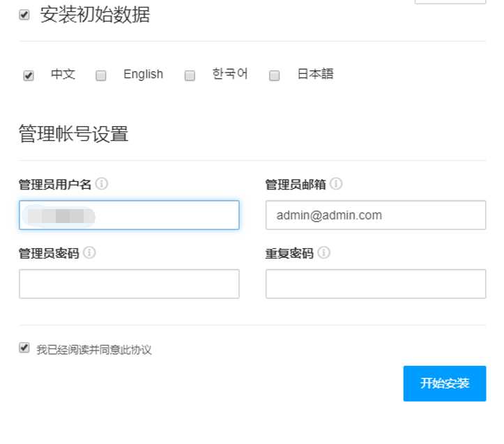
Task: Click the admin email field containing admin@admin.com
Action: coord(375,215)
